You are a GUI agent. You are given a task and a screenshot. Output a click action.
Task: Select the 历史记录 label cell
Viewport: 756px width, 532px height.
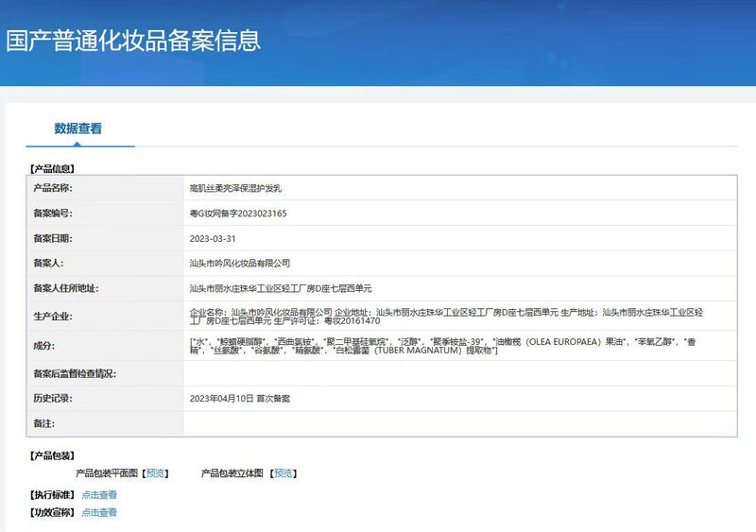click(105, 399)
